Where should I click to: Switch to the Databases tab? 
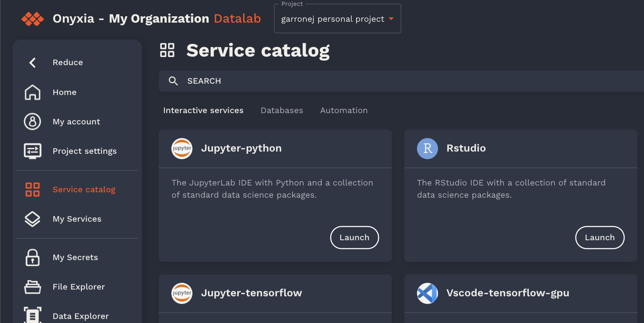point(282,110)
